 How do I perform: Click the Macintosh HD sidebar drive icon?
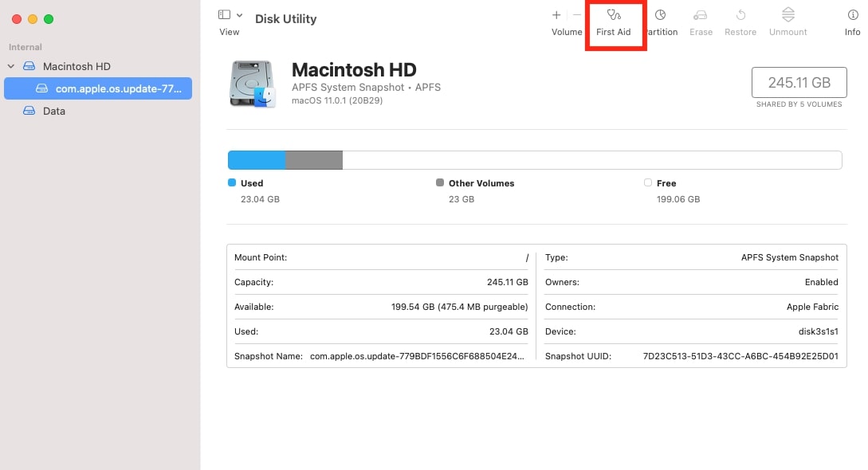pyautogui.click(x=29, y=66)
